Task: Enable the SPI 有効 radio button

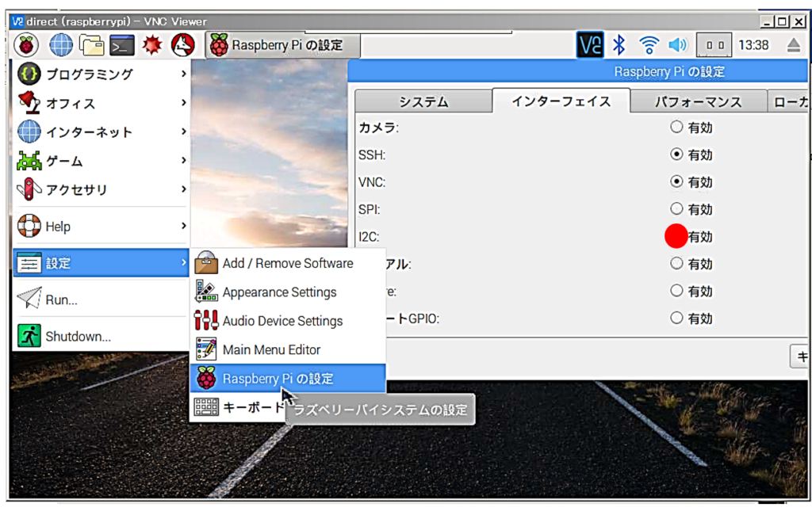Action: (676, 209)
